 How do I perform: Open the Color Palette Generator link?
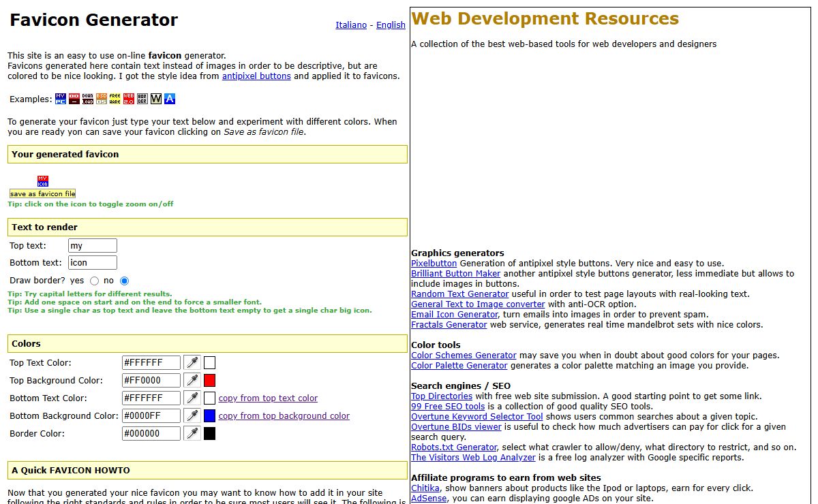(459, 365)
